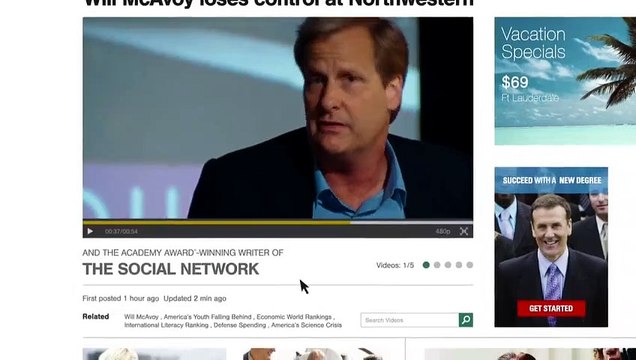Switch to the second video dot

pyautogui.click(x=437, y=265)
